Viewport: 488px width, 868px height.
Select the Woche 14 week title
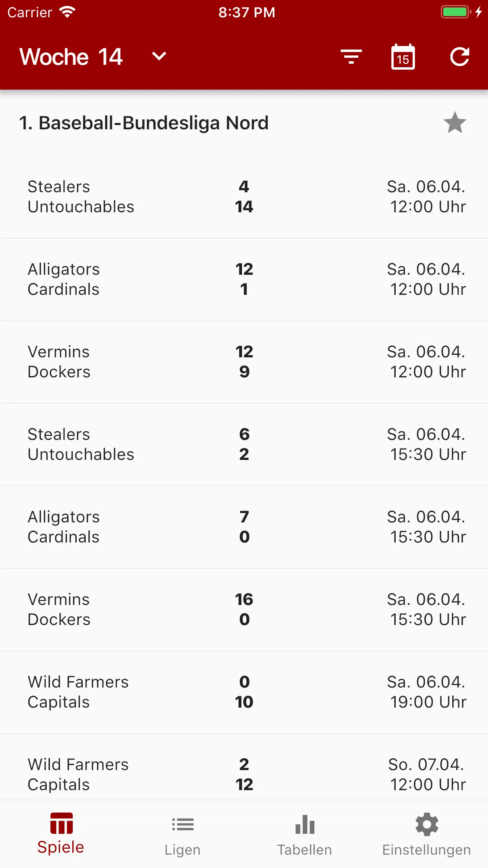[x=71, y=57]
